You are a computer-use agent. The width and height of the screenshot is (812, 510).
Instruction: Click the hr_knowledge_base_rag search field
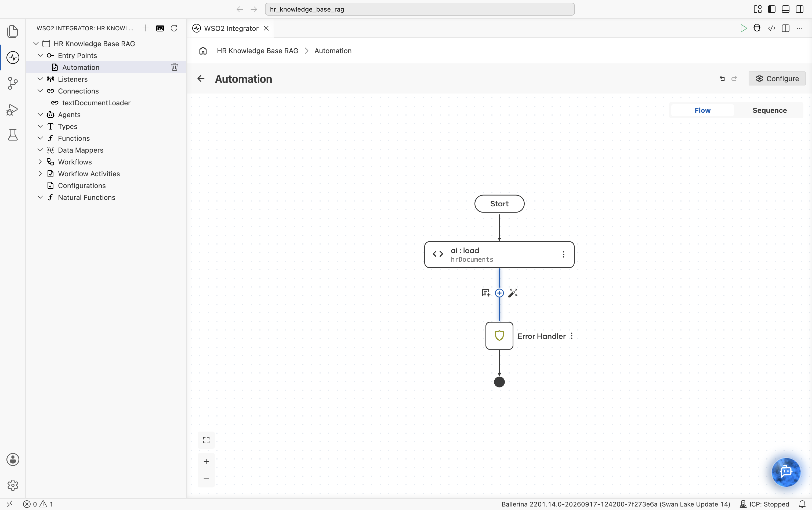pos(420,9)
